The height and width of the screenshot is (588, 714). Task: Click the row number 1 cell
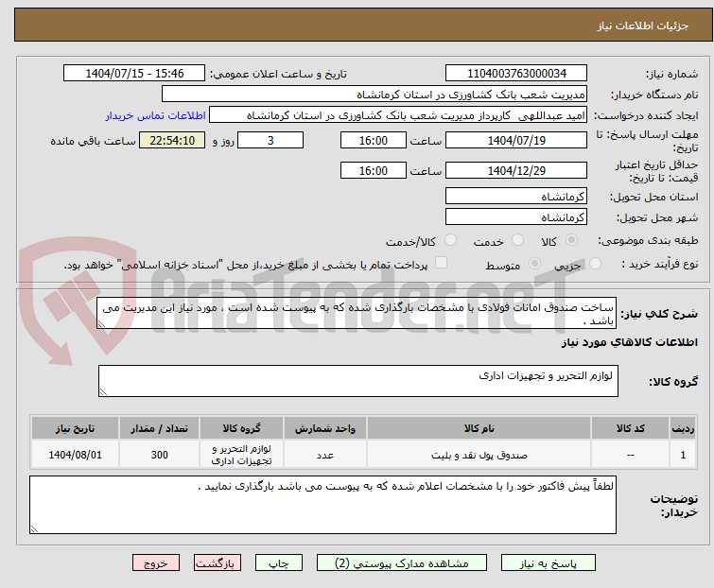(683, 455)
